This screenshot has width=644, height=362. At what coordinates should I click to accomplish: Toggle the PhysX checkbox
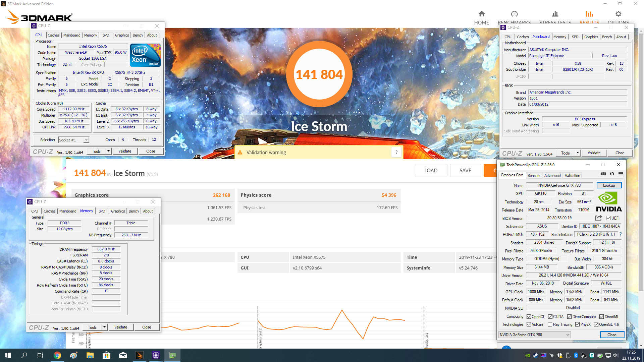tap(577, 324)
